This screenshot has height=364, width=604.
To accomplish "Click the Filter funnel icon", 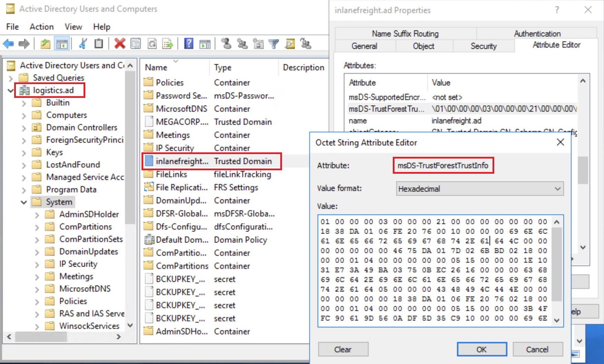I will point(274,44).
